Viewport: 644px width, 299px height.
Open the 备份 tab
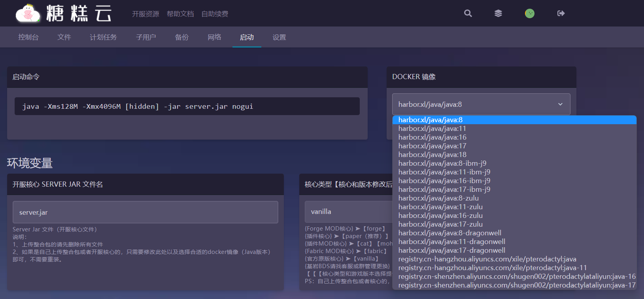182,37
